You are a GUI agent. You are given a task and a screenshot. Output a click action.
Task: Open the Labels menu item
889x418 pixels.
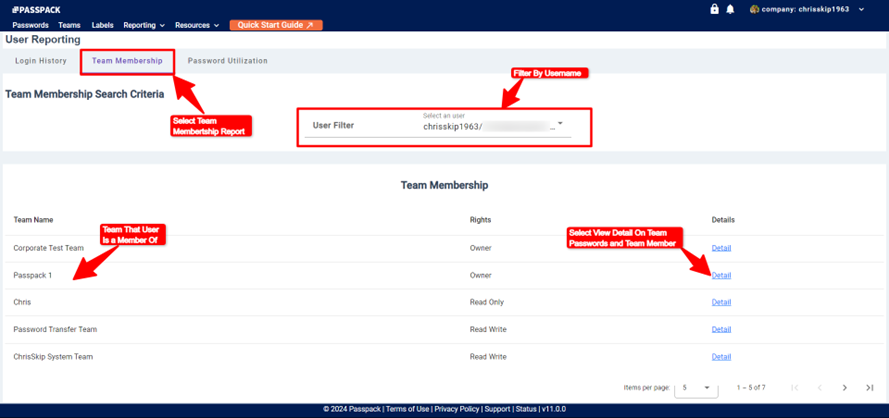102,26
